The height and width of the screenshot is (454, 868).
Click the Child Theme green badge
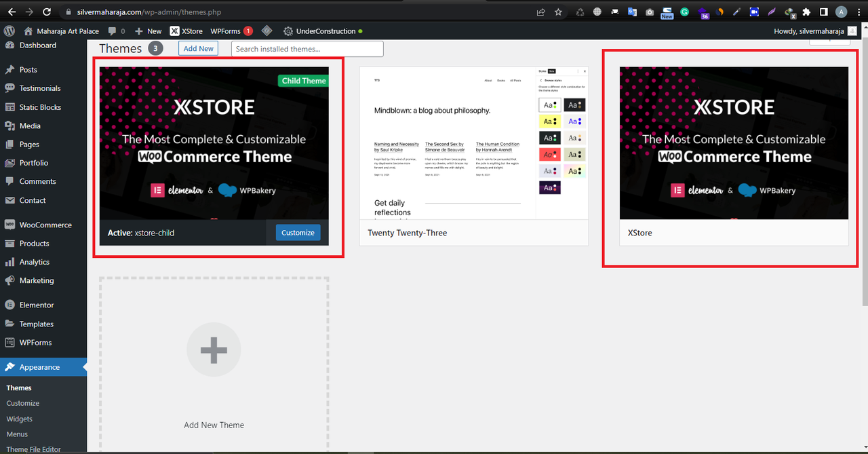click(304, 81)
